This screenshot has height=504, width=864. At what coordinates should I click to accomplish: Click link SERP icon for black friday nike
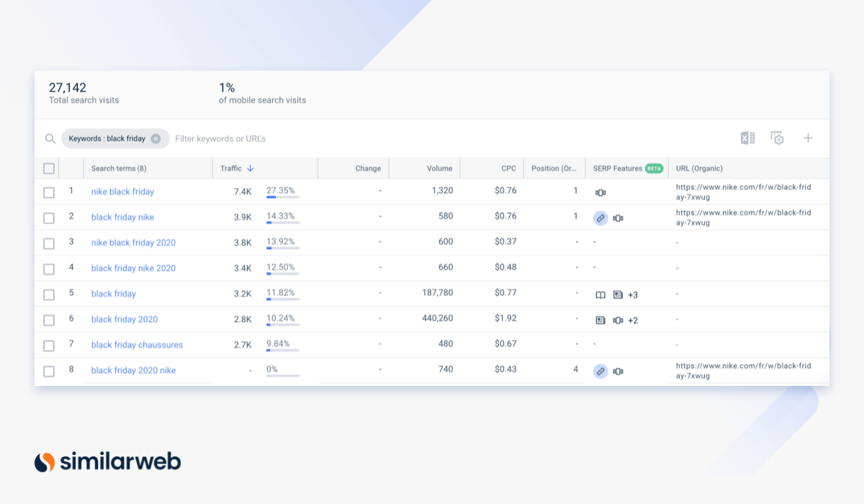pyautogui.click(x=600, y=217)
